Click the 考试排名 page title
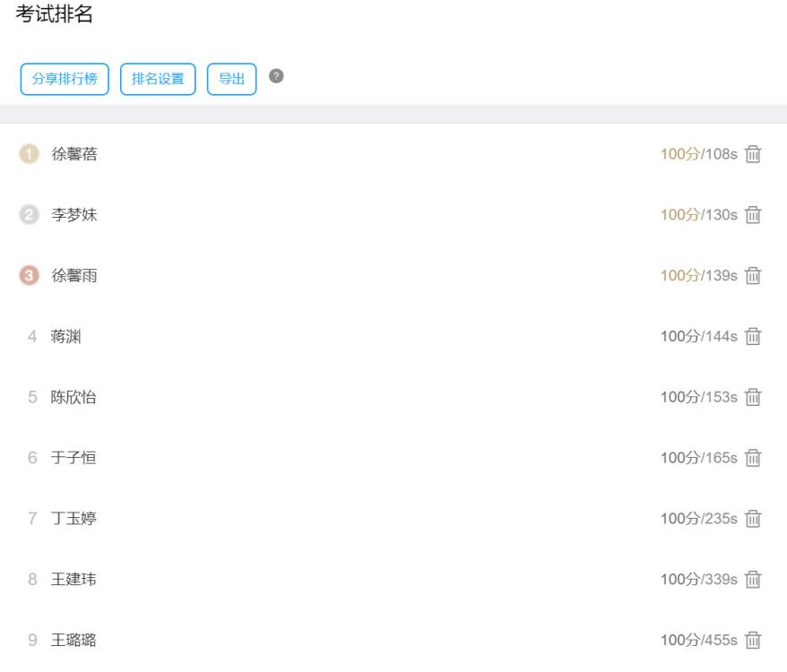This screenshot has height=672, width=787. 55,14
